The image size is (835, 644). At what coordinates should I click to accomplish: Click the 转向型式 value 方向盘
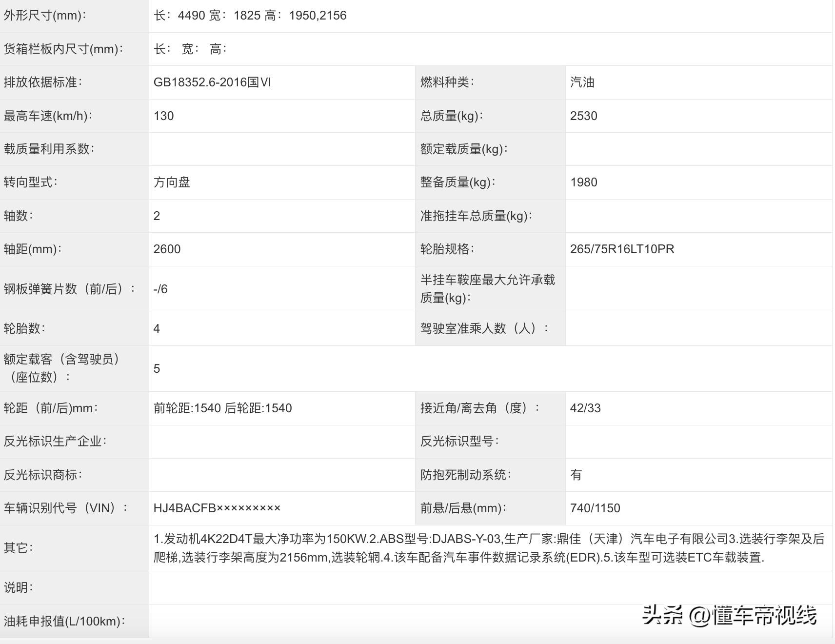pos(172,182)
